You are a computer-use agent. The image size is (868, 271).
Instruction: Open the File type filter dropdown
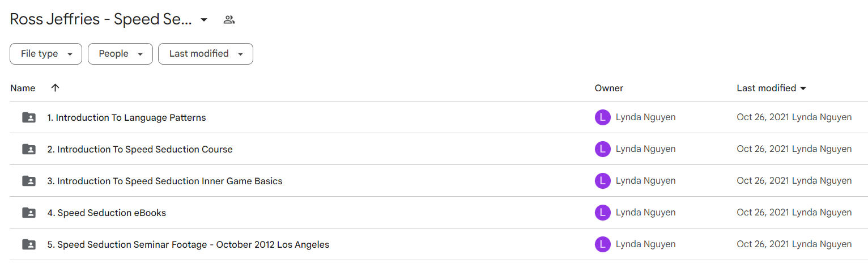(46, 54)
